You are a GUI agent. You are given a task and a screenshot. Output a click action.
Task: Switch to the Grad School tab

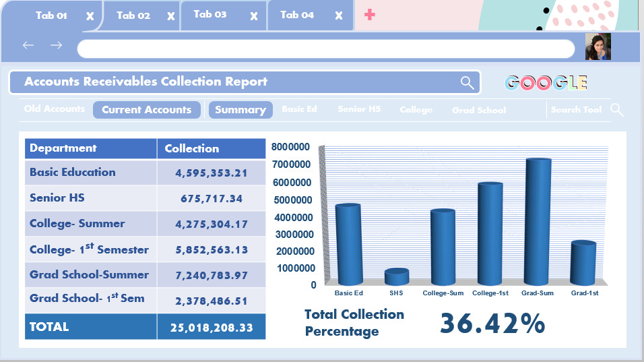(x=478, y=110)
